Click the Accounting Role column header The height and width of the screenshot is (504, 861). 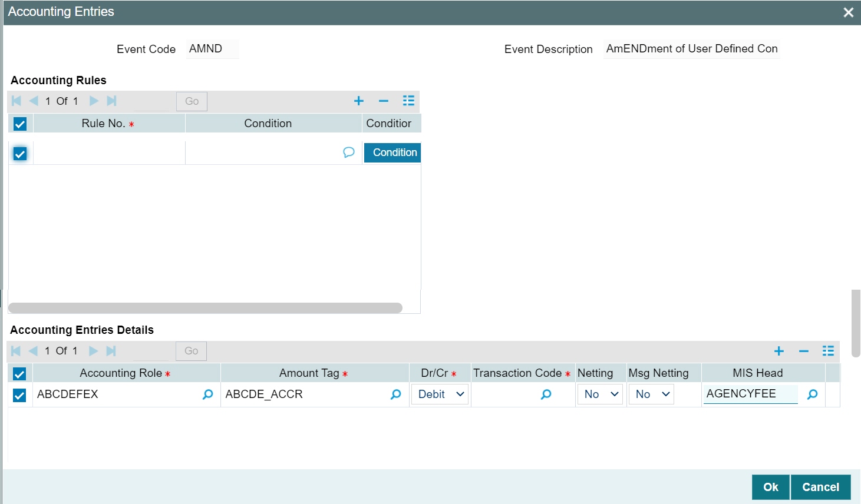(126, 373)
